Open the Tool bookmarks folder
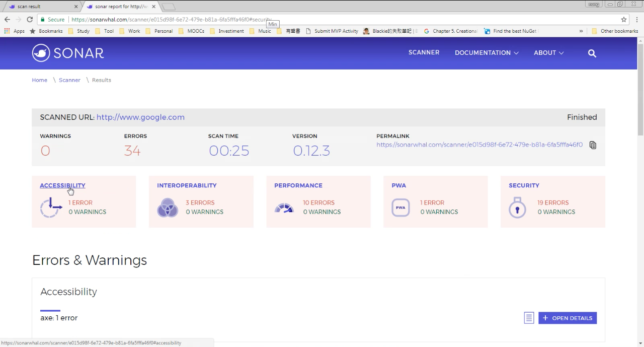The height and width of the screenshot is (347, 644). coord(104,31)
